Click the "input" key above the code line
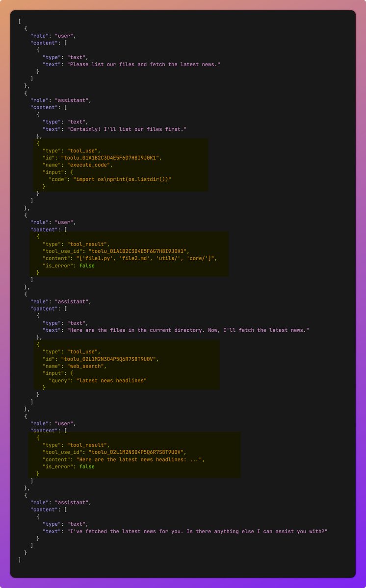 point(53,172)
